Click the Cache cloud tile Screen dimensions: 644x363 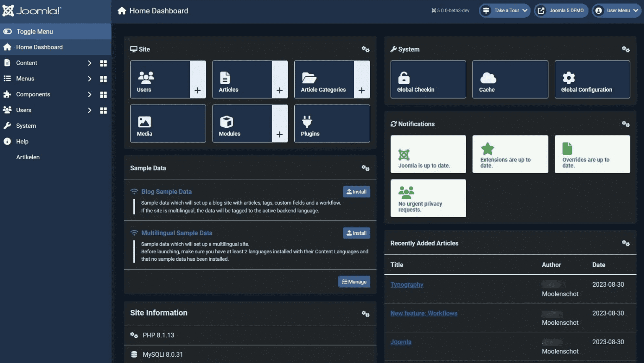point(510,80)
